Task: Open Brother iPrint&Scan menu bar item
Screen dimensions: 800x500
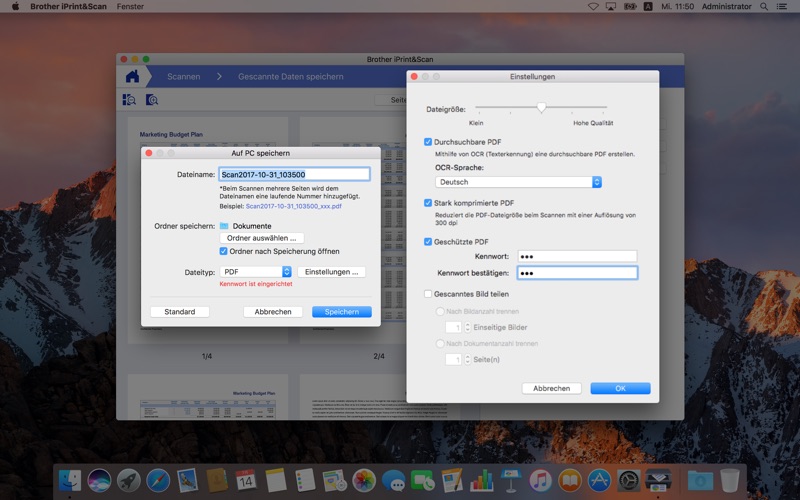Action: (x=68, y=6)
